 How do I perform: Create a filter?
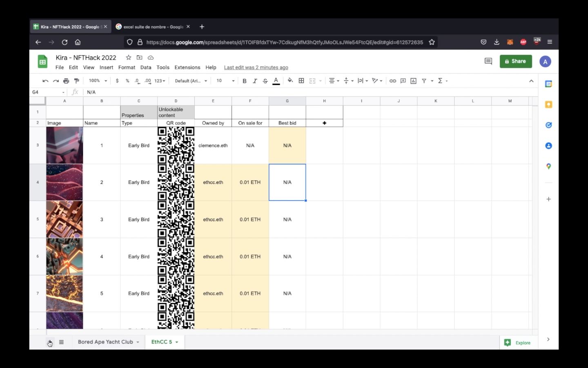424,81
